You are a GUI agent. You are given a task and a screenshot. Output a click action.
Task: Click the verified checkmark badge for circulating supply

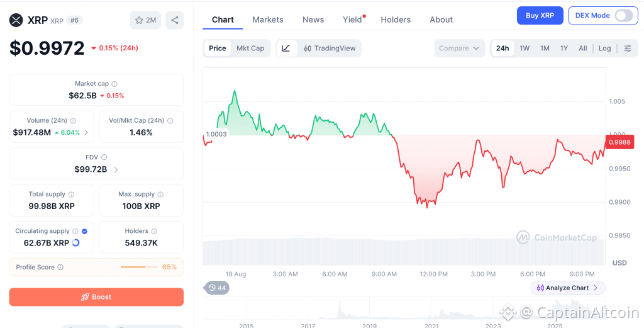(85, 232)
